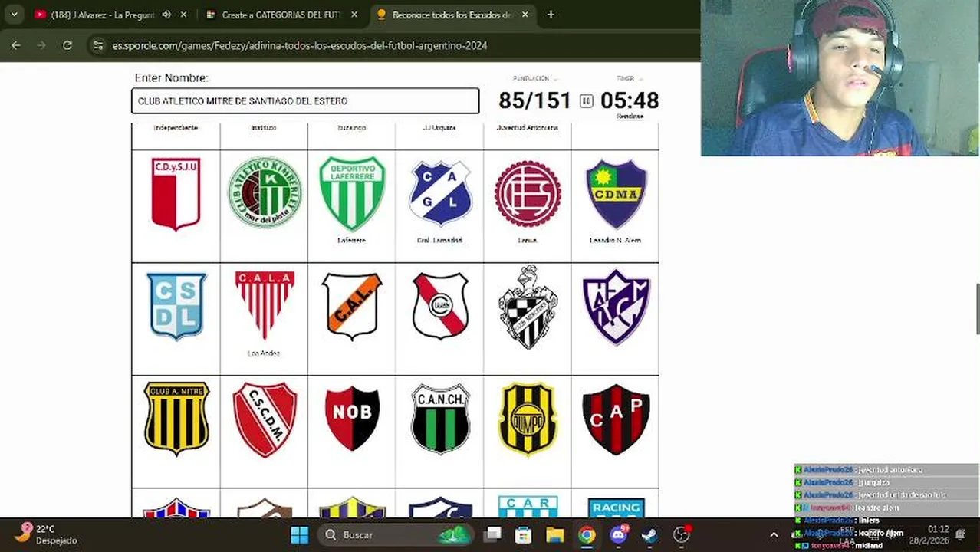Open Microsoft Store from taskbar
This screenshot has width=980, height=552.
tap(524, 534)
